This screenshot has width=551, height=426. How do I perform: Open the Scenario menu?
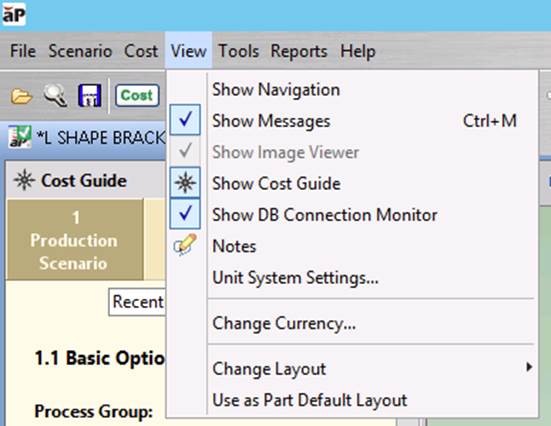[x=80, y=51]
